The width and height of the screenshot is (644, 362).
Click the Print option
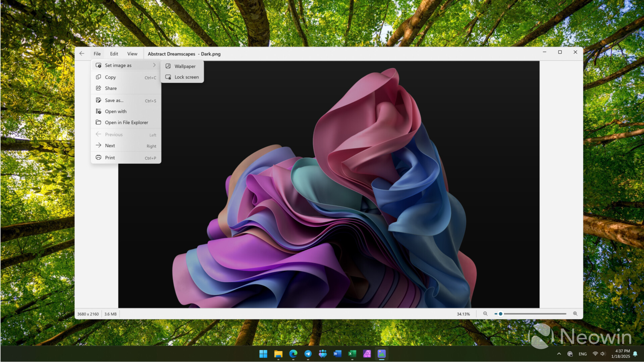(x=109, y=157)
